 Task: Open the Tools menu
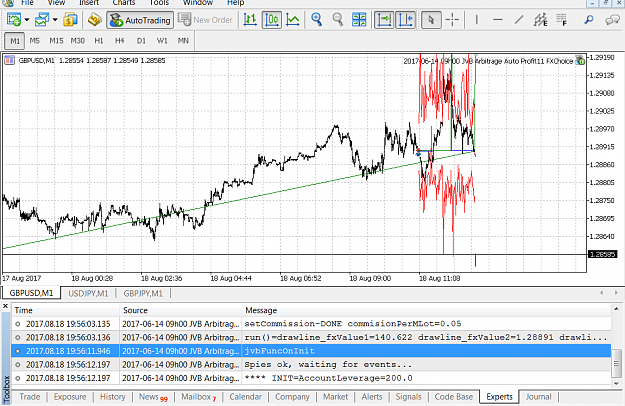[x=159, y=3]
